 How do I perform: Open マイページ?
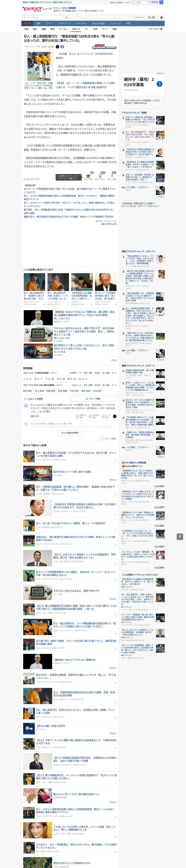coord(139,18)
